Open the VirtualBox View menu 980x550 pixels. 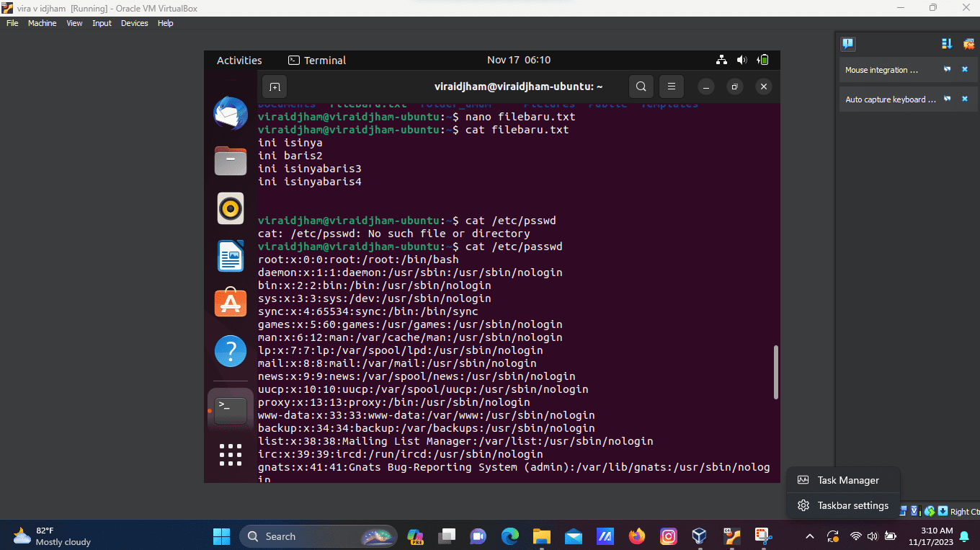pos(74,23)
